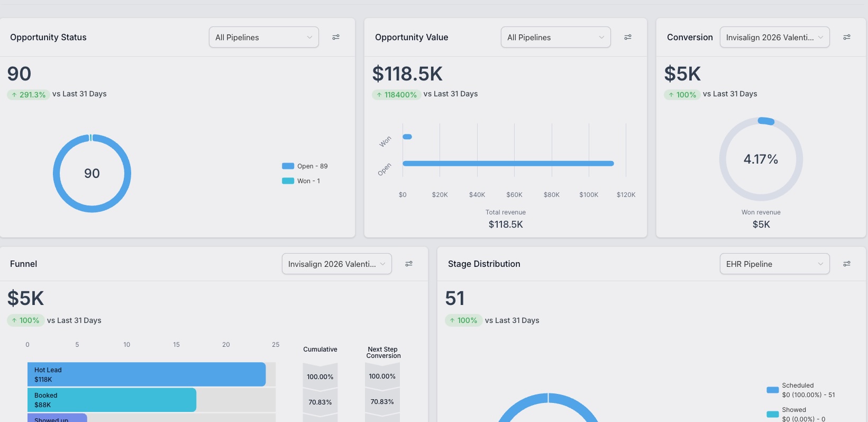Viewport: 868px width, 422px height.
Task: Click the Showed legend color swatch
Action: coord(773,414)
